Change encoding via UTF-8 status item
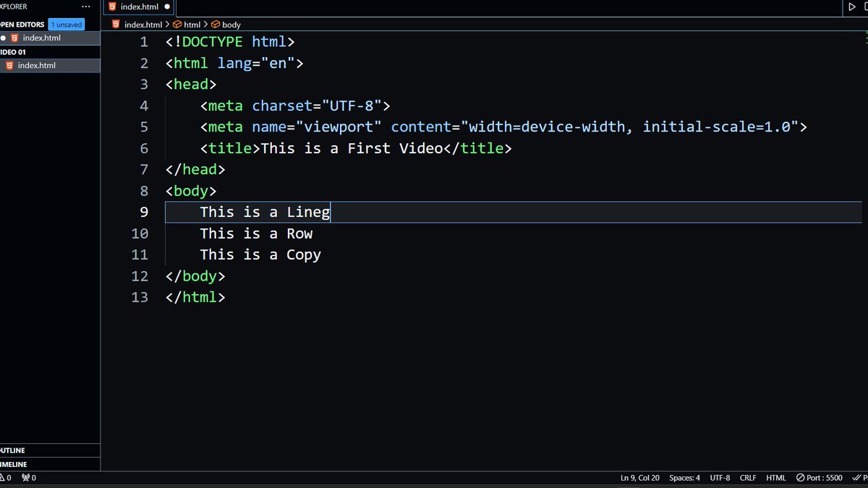Screen dimensions: 868x488 tap(720, 478)
